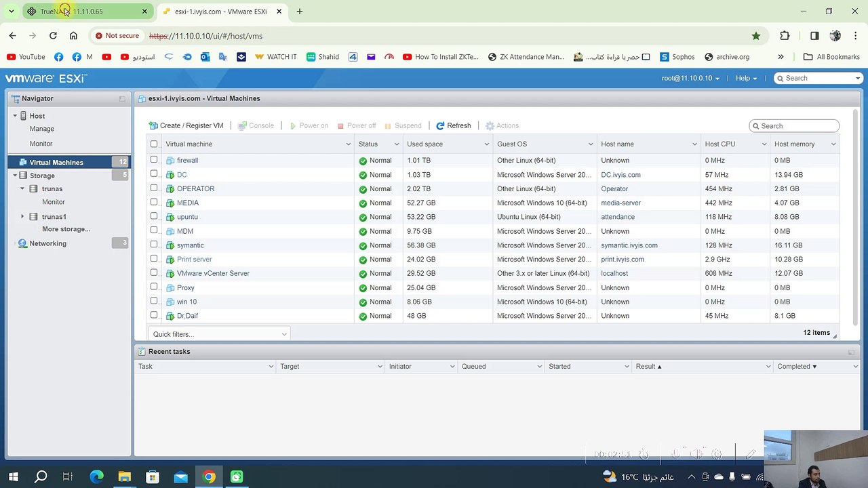Viewport: 868px width, 488px height.
Task: Click the top ESXi global Search field
Action: pyautogui.click(x=818, y=78)
